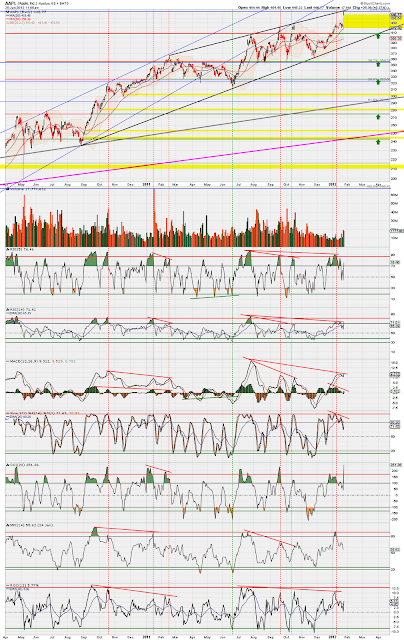Screen dimensions: 404x640
Task: Select the CCI(20) indicator label
Action: (x=22, y=465)
